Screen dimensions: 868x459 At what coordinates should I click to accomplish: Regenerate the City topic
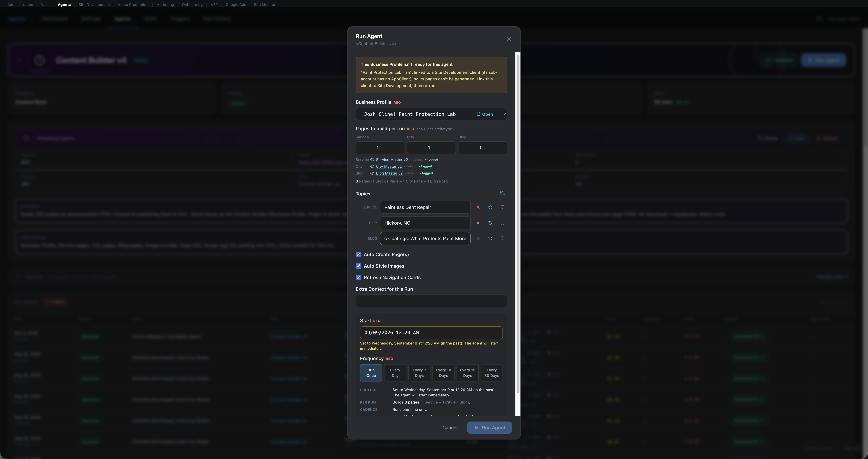pyautogui.click(x=490, y=223)
